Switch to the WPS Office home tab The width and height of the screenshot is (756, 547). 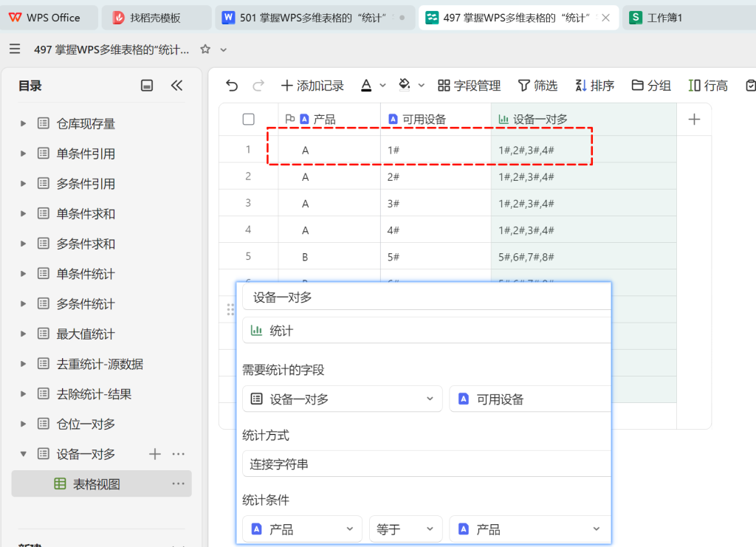point(49,18)
